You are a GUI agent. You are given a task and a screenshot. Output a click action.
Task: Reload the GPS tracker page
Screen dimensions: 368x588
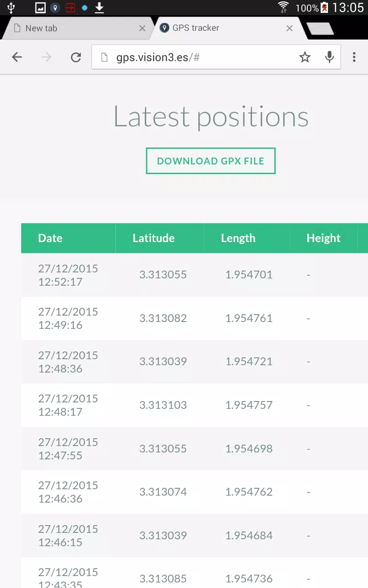[76, 57]
